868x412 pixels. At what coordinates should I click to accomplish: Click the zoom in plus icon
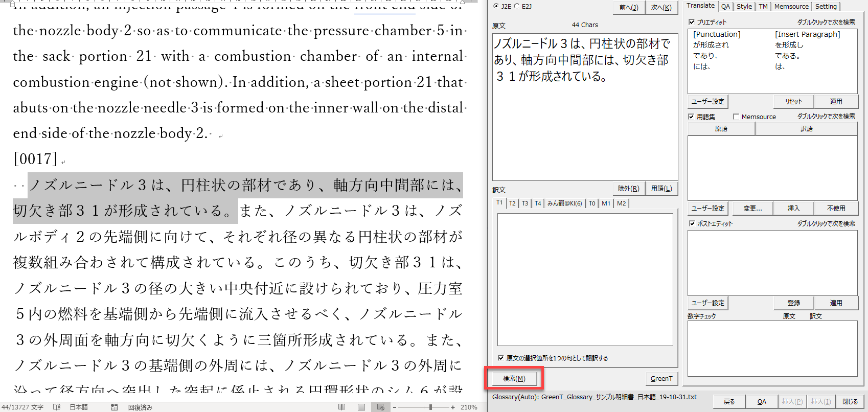(453, 407)
